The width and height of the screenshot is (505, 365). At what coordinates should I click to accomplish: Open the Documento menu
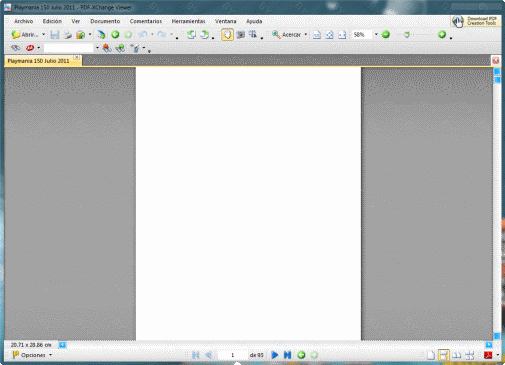(x=105, y=21)
